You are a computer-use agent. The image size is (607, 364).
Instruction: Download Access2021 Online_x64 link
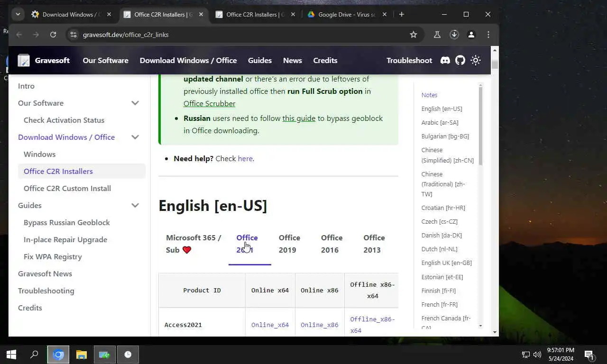coord(270,325)
